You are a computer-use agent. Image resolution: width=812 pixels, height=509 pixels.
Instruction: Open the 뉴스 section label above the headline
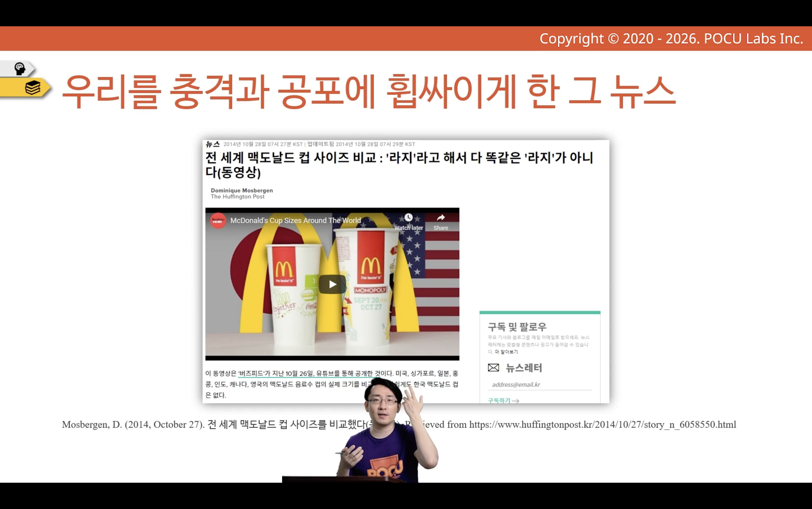click(x=212, y=144)
